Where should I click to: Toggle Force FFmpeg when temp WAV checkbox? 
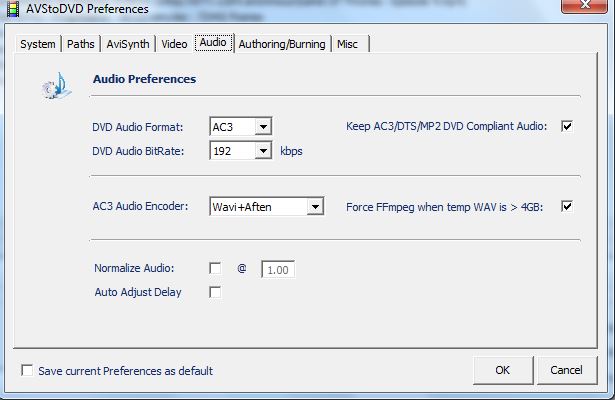[566, 207]
